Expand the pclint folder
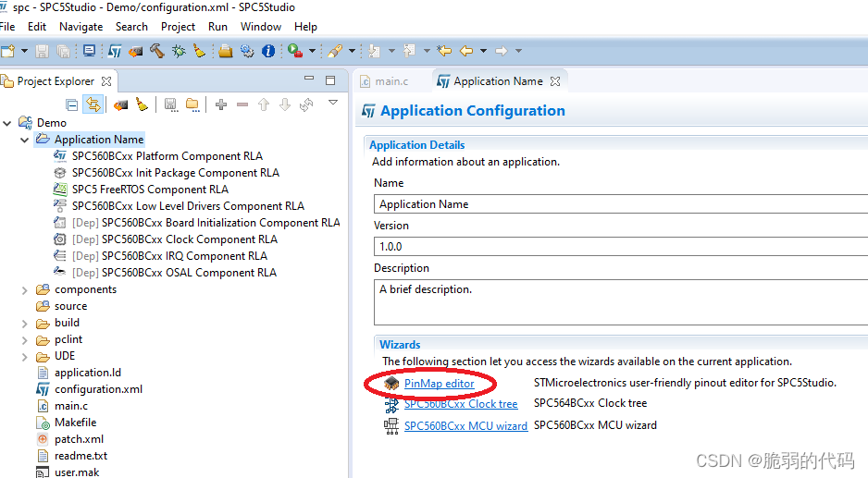The width and height of the screenshot is (868, 478). (x=24, y=339)
